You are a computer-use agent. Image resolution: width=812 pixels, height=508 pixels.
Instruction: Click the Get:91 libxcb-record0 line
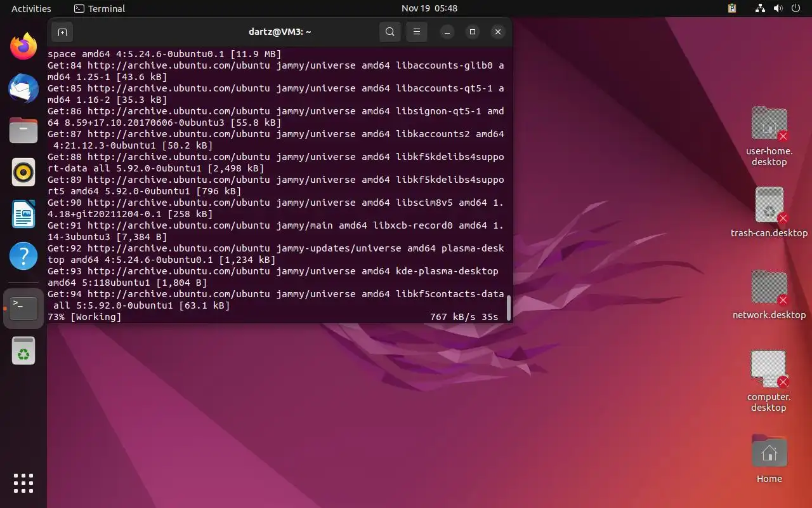276,231
